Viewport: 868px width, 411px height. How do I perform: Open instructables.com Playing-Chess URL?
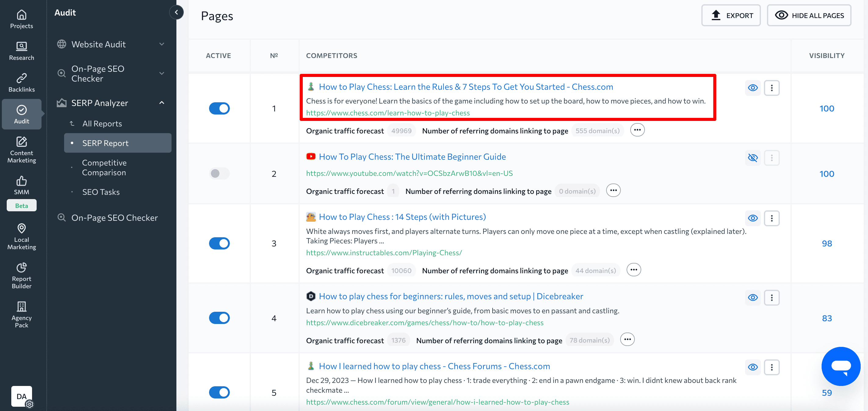pyautogui.click(x=384, y=253)
